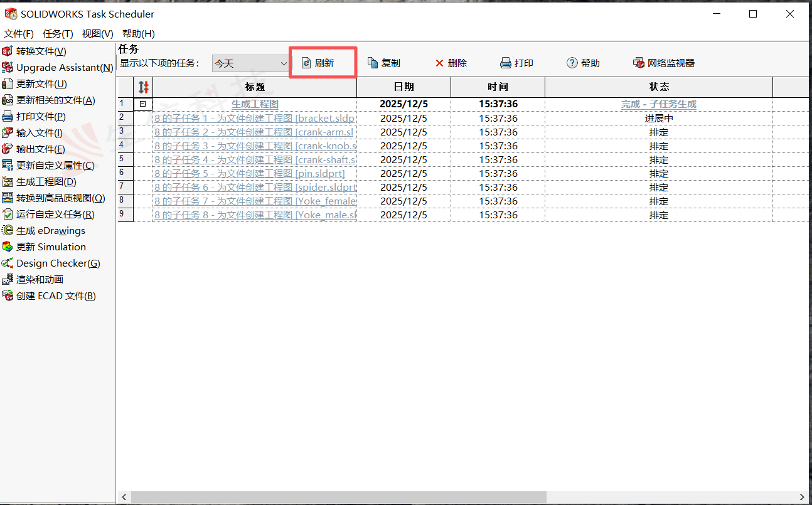Select the time cell of the spider.sldprt subtask
This screenshot has height=505, width=812.
coord(498,188)
